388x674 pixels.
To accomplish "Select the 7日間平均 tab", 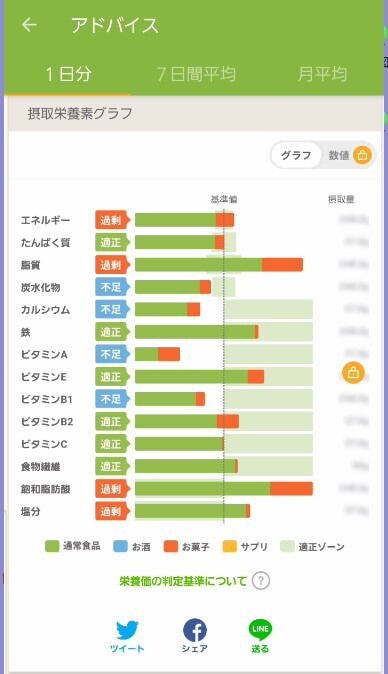I will point(196,74).
